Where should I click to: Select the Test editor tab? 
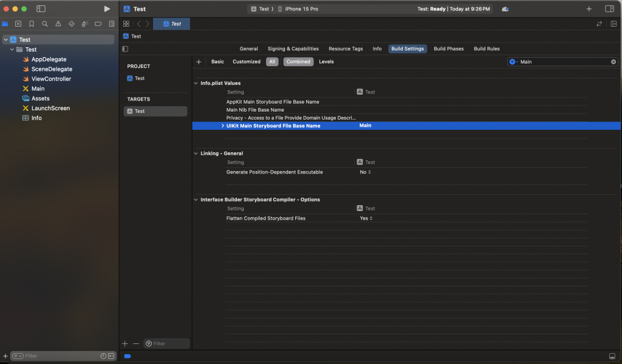coord(172,24)
